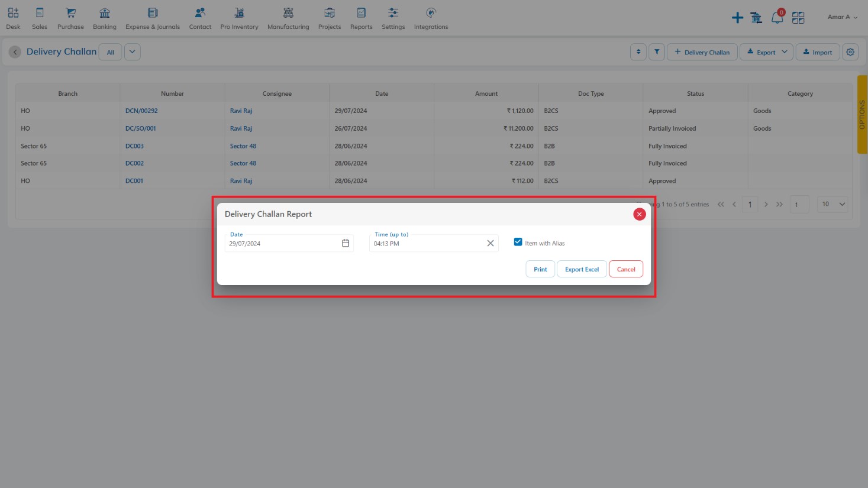Open challan DCN/00292
This screenshot has width=868, height=488.
tap(141, 111)
